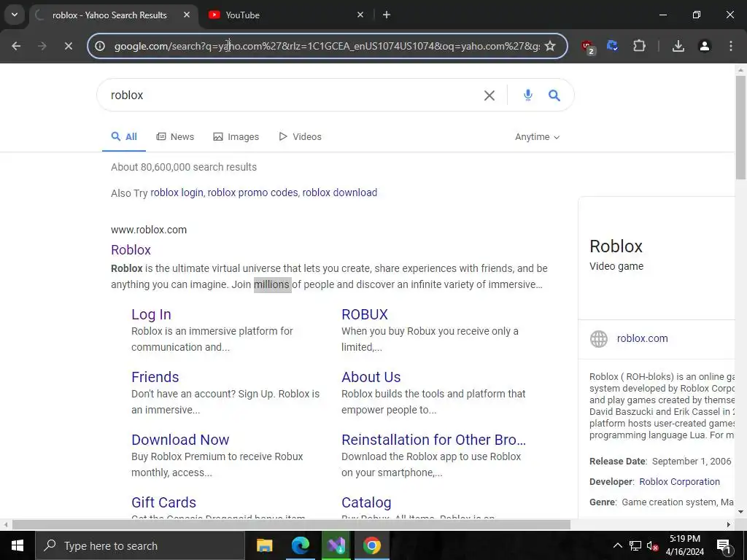Open the Download Now sitelink
The height and width of the screenshot is (560, 747).
[x=181, y=440]
